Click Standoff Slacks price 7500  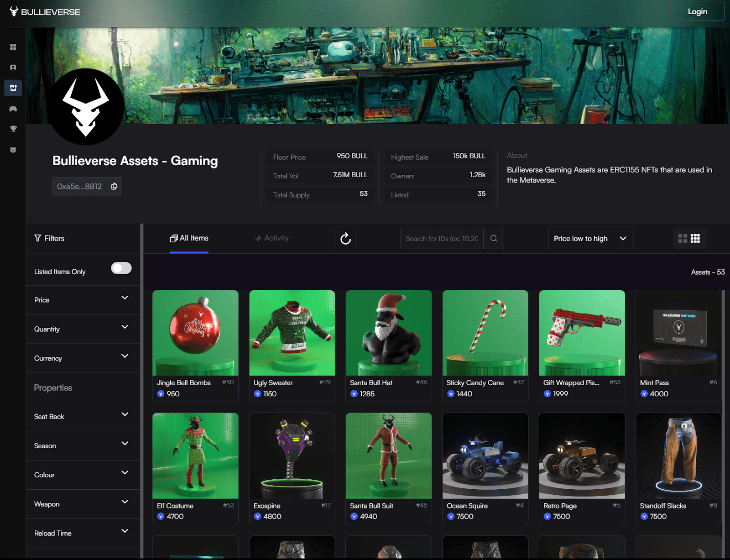[x=658, y=516]
